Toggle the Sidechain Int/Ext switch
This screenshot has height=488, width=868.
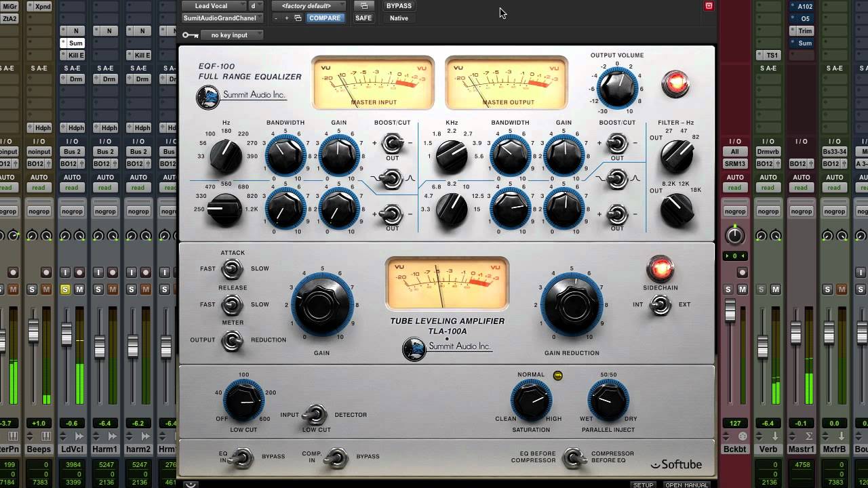click(x=660, y=305)
